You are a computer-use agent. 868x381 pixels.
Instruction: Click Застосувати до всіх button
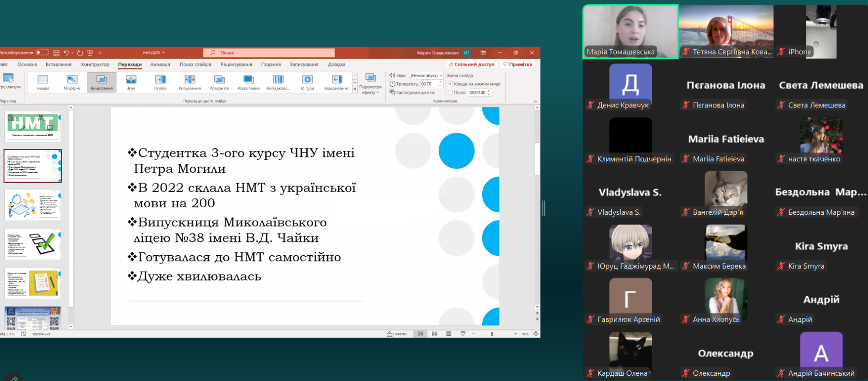tap(412, 92)
